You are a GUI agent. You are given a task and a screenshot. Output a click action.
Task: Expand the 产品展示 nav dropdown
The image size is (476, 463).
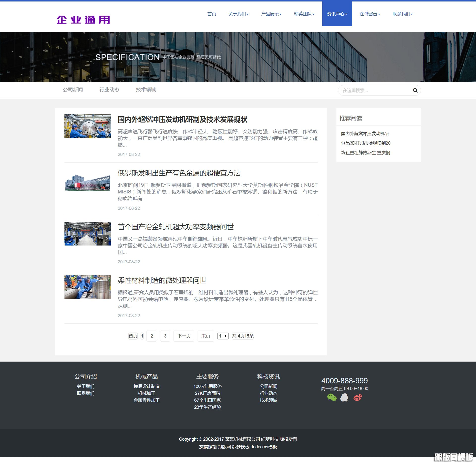271,14
